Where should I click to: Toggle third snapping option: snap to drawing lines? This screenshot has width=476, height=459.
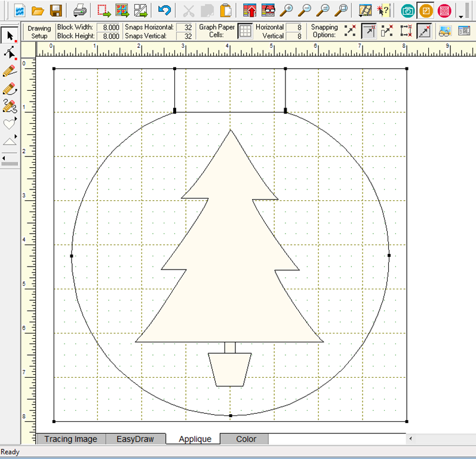click(387, 31)
